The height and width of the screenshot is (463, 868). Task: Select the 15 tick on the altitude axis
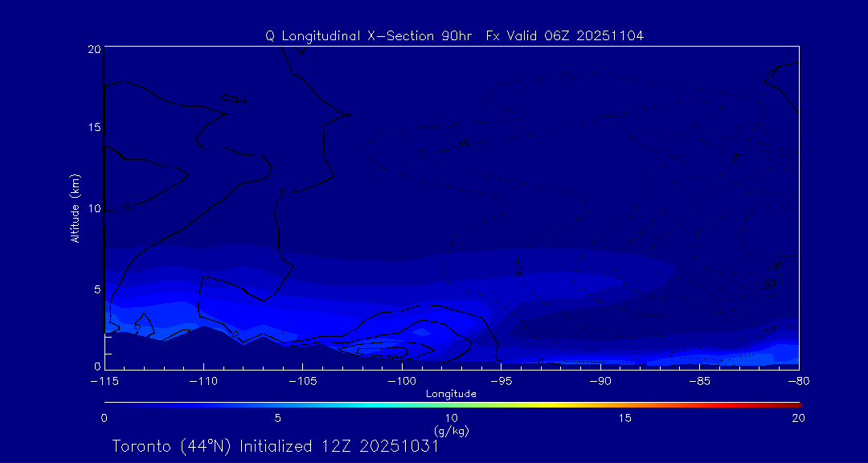pyautogui.click(x=94, y=127)
